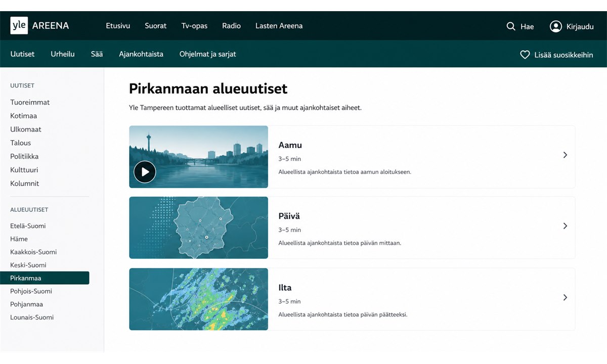This screenshot has height=364, width=607.
Task: Open Radio section
Action: (231, 26)
